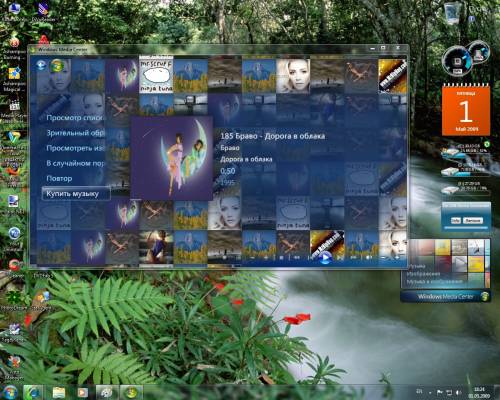Viewport: 500px width, 400px height.
Task: Click the third drive in drives gadget
Action: click(465, 188)
